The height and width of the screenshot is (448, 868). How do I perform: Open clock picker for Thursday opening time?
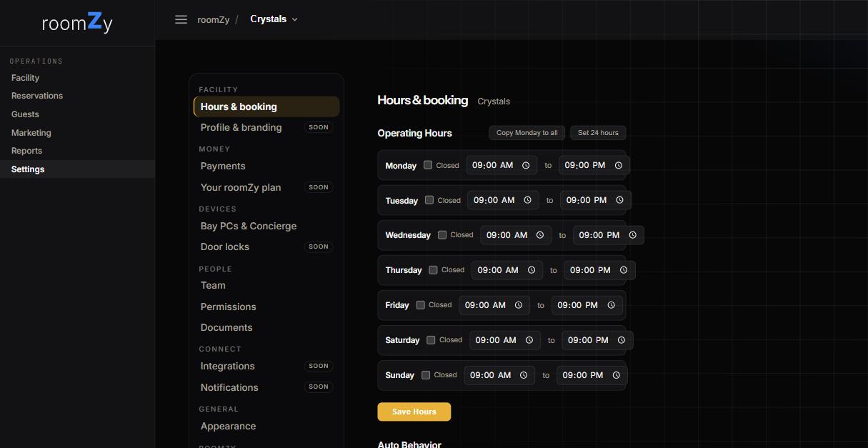coord(532,270)
